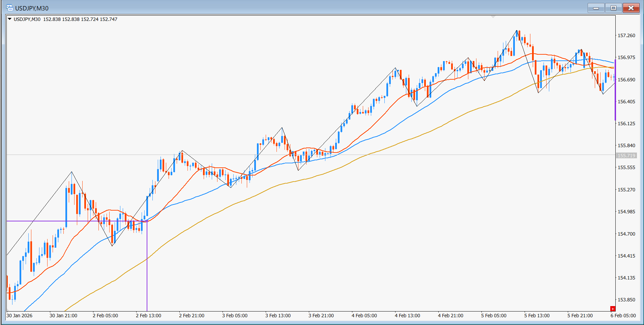The height and width of the screenshot is (325, 644).
Task: Click the 153.850 price on the scale
Action: click(626, 300)
